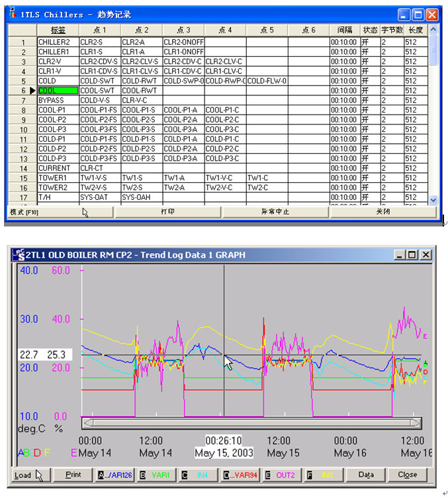
Task: Select the highlighted COOL cell in row 6
Action: click(58, 90)
